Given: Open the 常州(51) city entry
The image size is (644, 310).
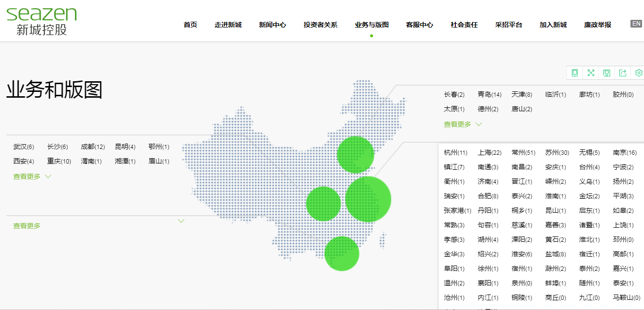Looking at the screenshot, I should [523, 153].
